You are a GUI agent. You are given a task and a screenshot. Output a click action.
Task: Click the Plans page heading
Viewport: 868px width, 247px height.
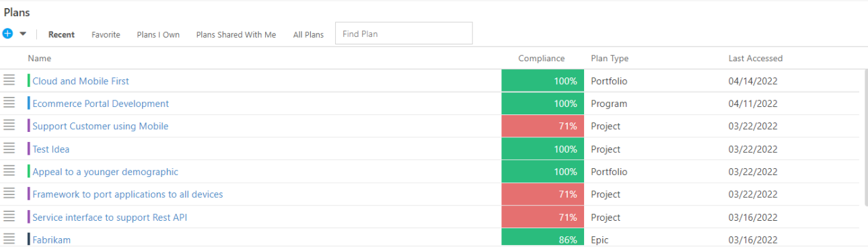17,13
